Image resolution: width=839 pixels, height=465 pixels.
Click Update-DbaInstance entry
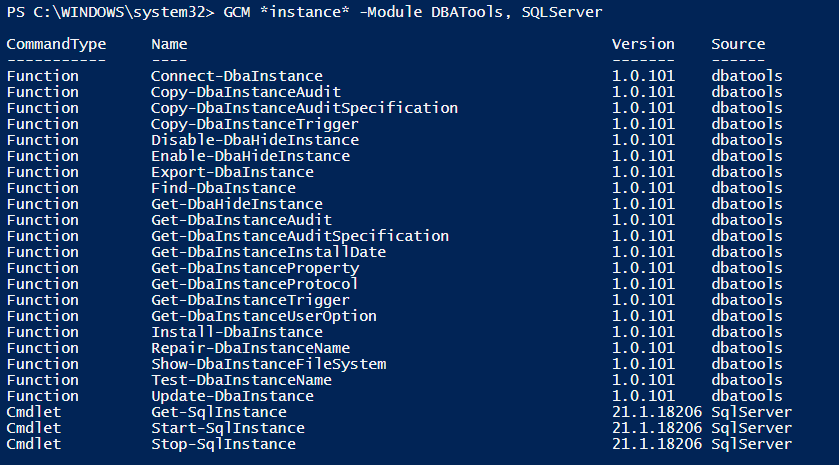coord(232,397)
